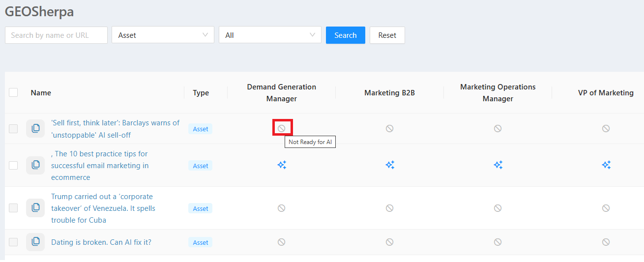Screen dimensions: 644x262
Task: Click the AI sparkle icon under VP of Marketing
Action: (x=606, y=165)
